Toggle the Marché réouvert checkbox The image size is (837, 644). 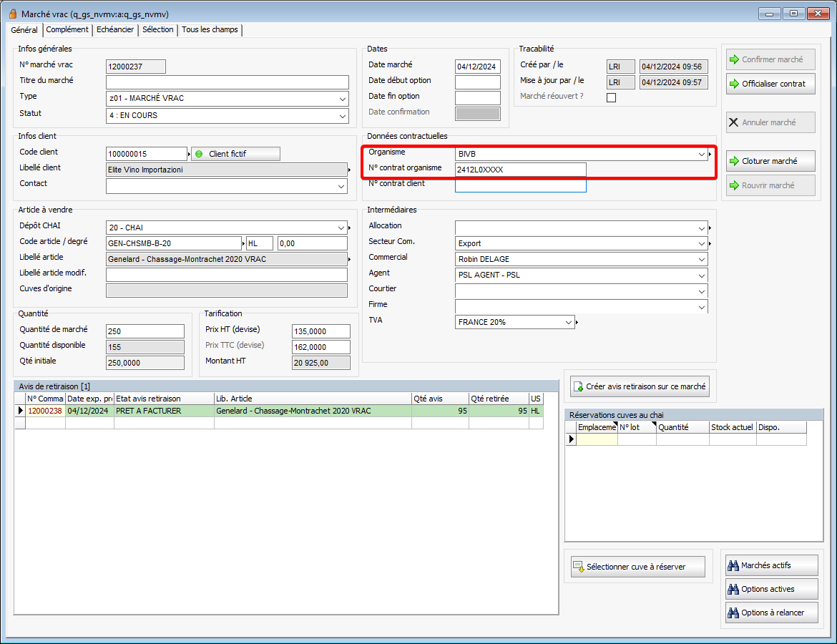tap(611, 98)
